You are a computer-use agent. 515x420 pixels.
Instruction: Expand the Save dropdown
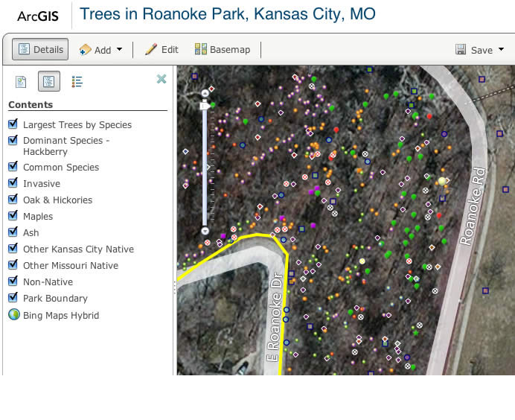tap(480, 50)
